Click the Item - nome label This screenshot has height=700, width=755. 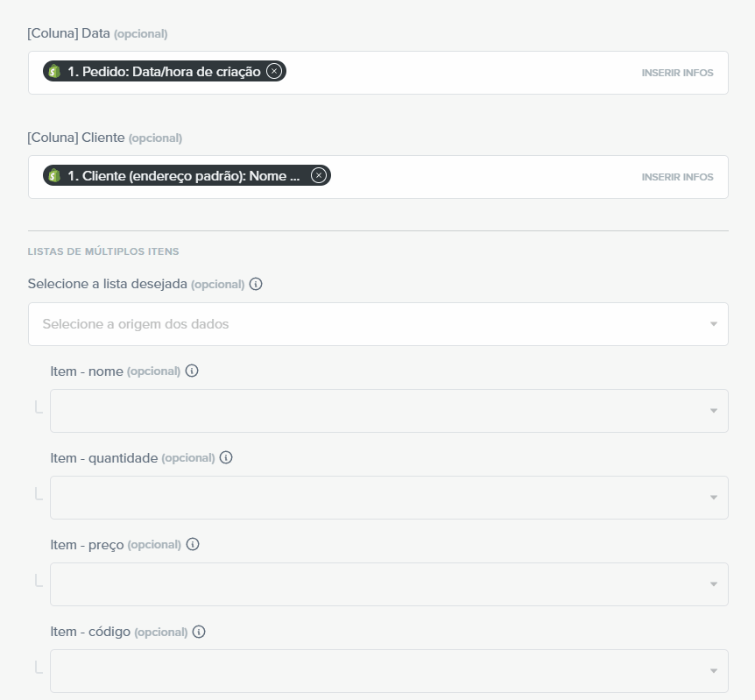[x=87, y=371]
